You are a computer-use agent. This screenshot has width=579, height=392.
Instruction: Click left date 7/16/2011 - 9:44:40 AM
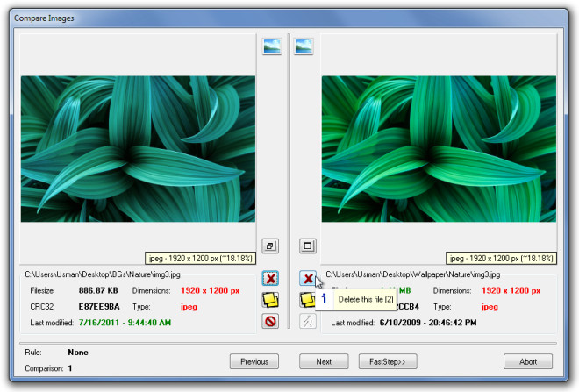125,323
